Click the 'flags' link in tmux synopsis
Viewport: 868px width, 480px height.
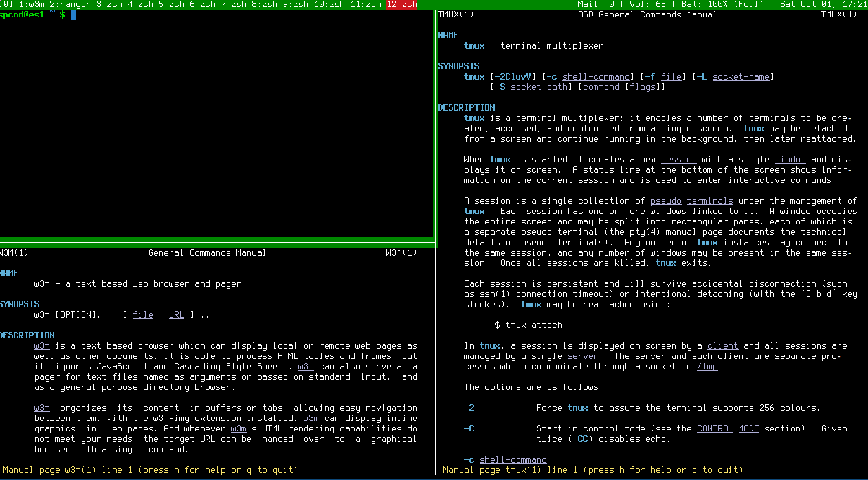643,87
